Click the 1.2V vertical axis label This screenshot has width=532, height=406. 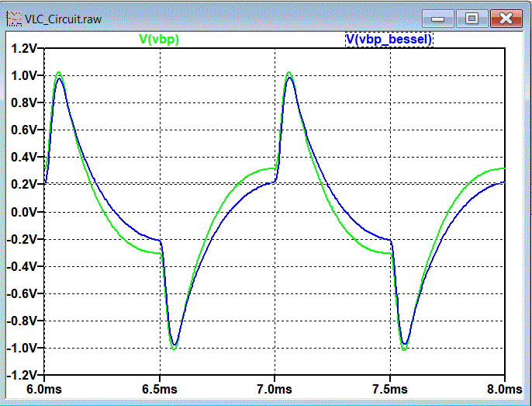coord(23,48)
